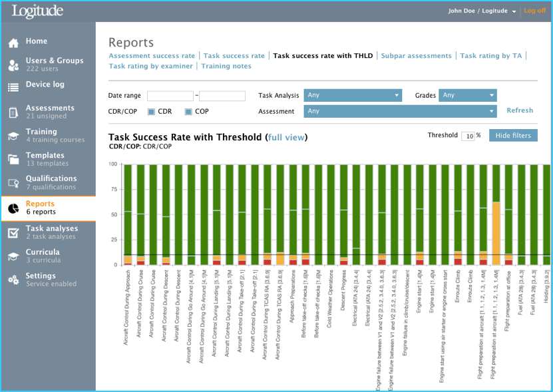Click the Approach Preparations axis label
The width and height of the screenshot is (553, 392).
pos(293,296)
